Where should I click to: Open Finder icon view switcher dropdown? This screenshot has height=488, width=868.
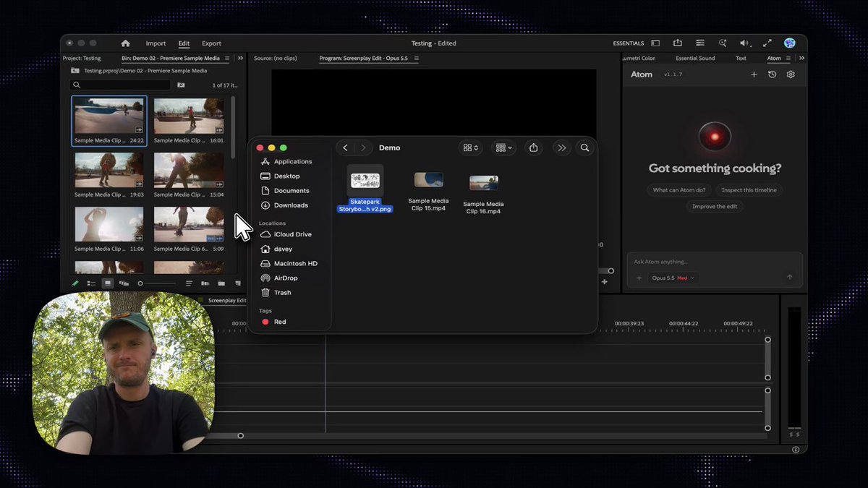point(470,147)
